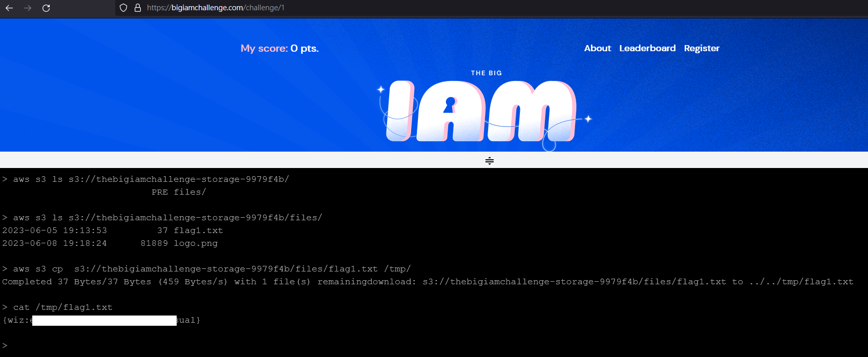Click the cat /tmp/flag1.txt command

coord(62,307)
